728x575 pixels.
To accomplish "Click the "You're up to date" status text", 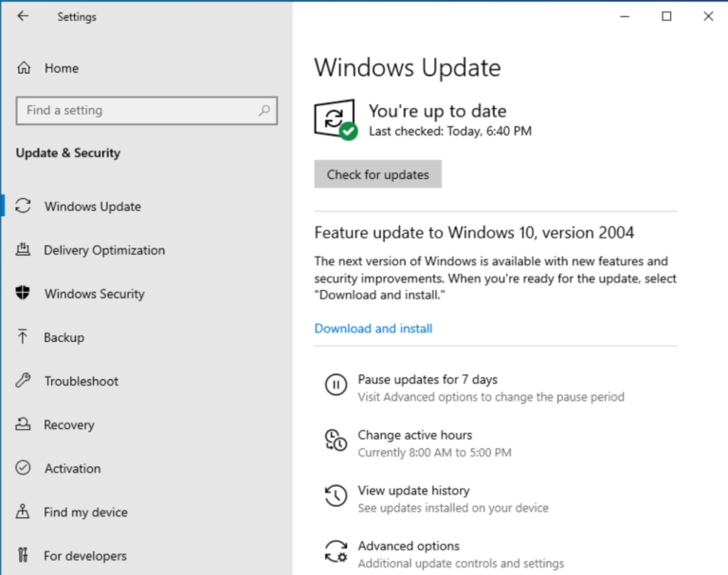I will click(437, 111).
